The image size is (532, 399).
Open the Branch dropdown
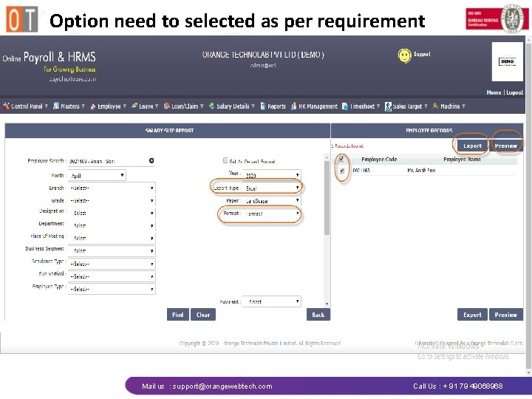[112, 188]
